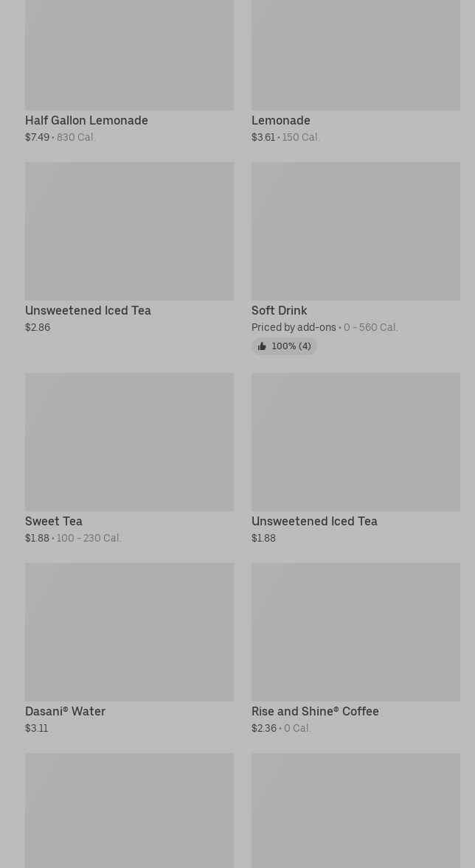Click the $1.88 Unsweetened Iced Tea title
Screen dimensions: 475x868
(314, 521)
